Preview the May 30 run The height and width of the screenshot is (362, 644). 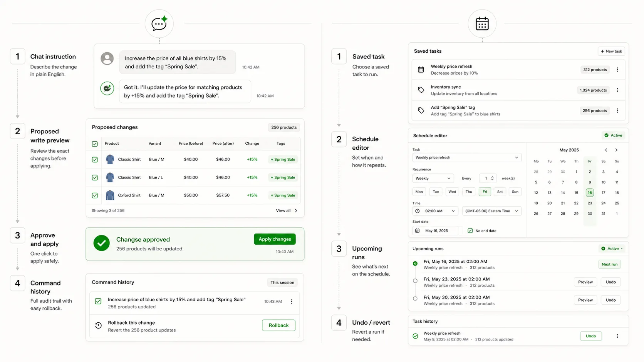click(x=585, y=300)
